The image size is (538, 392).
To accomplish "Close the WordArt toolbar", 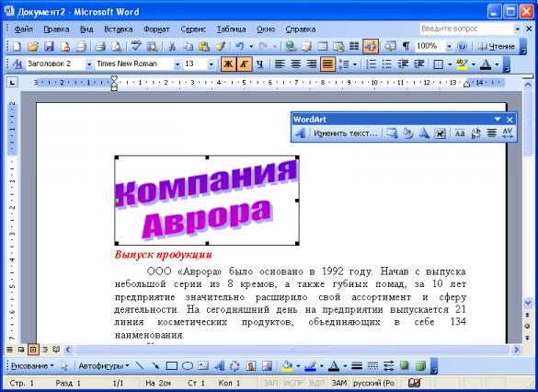I will 509,120.
